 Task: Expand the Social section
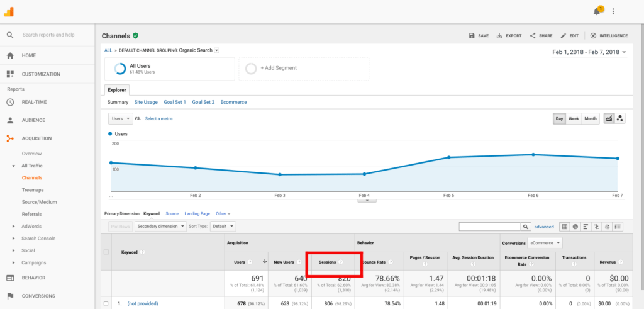[x=14, y=250]
